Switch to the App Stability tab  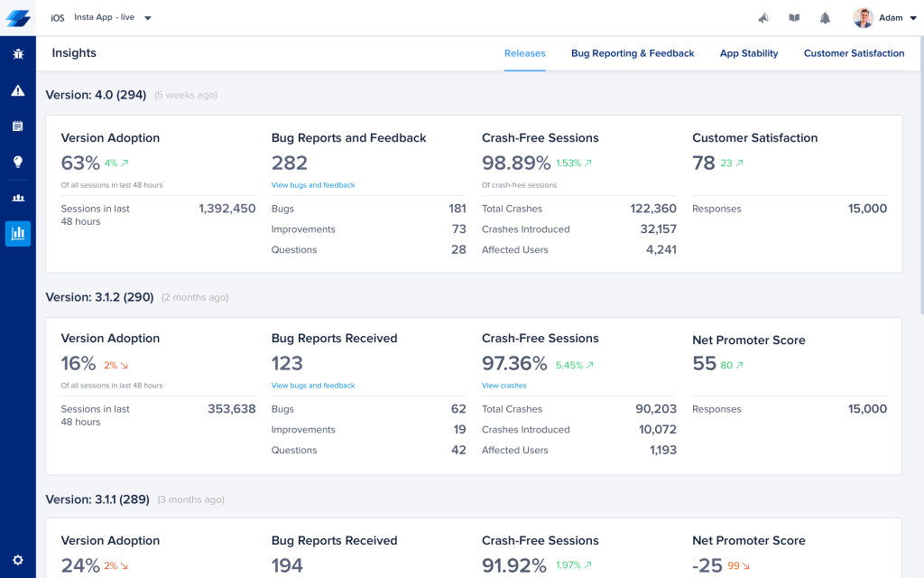(749, 53)
